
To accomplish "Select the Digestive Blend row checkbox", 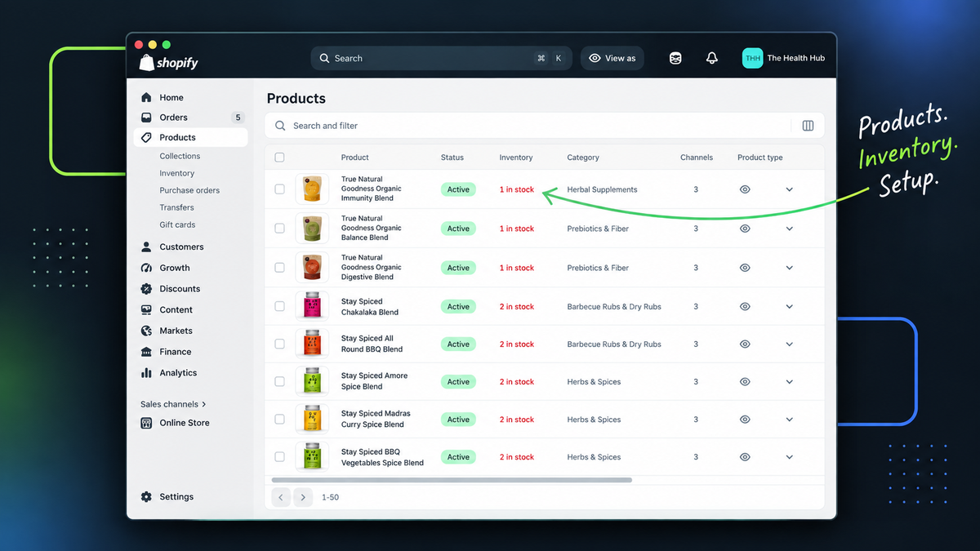I will click(x=279, y=268).
